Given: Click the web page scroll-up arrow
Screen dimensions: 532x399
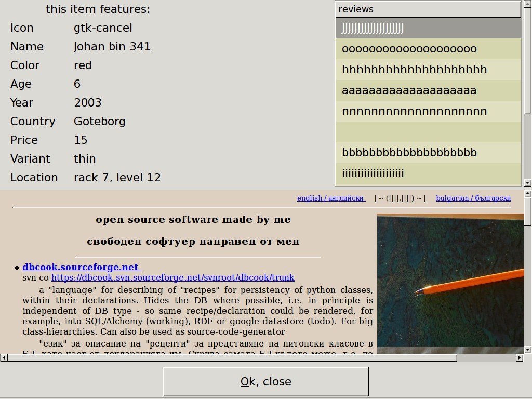Looking at the screenshot, I should click(527, 194).
